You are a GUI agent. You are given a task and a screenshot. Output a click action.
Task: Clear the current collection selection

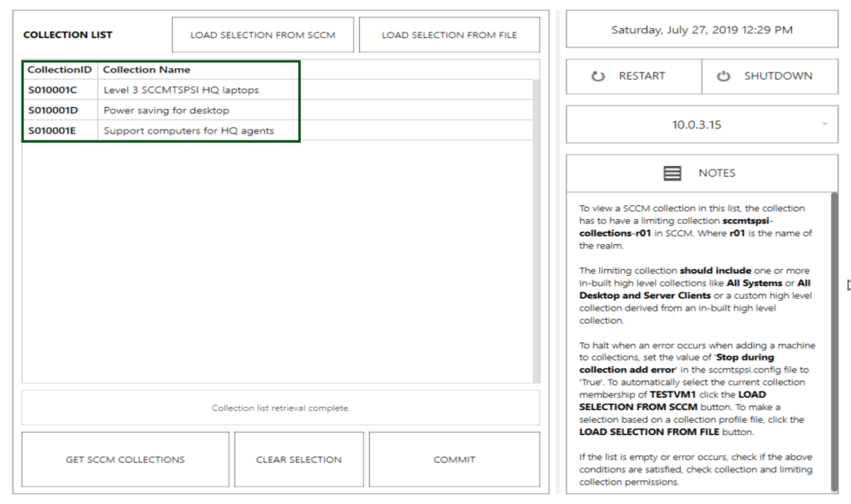coord(298,459)
